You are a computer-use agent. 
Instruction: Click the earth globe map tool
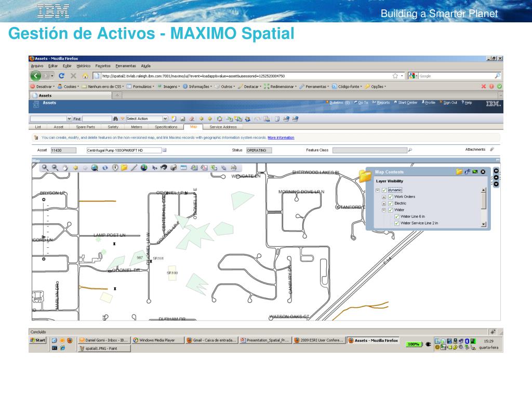[x=144, y=168]
